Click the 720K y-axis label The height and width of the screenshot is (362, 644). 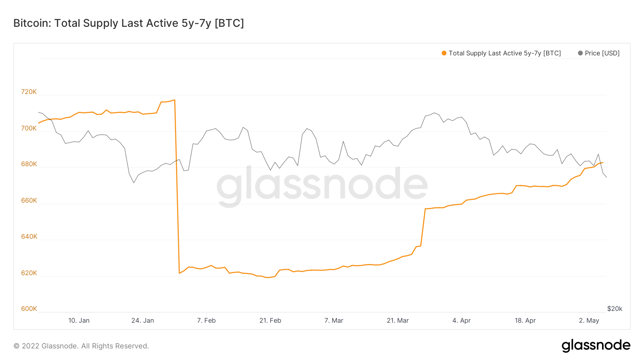[x=29, y=92]
